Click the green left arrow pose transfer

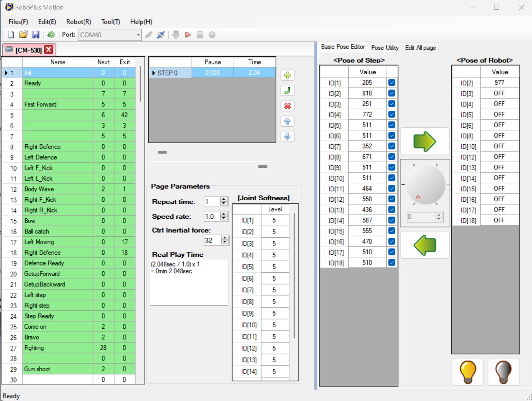[425, 245]
